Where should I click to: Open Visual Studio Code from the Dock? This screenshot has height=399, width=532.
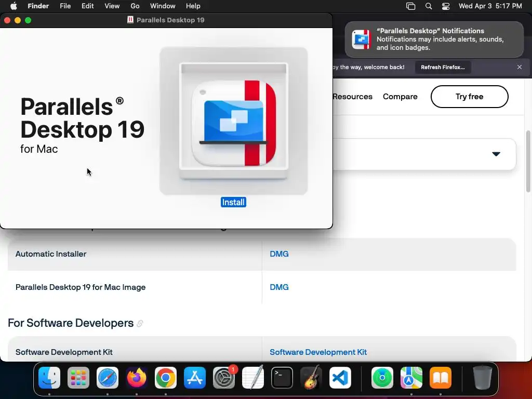[x=340, y=378]
